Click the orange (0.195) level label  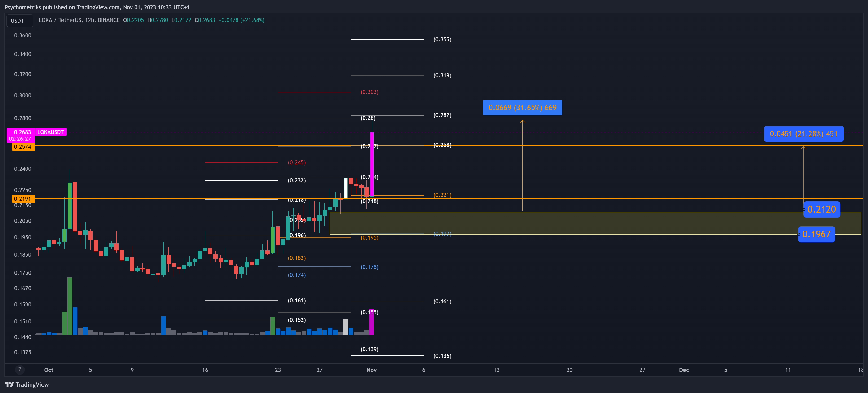[369, 238]
